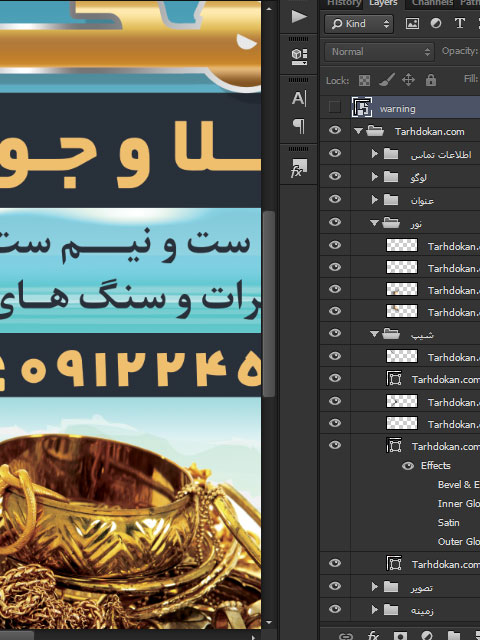Collapse the شیپ group
Viewport: 480px width, 640px height.
tap(374, 334)
